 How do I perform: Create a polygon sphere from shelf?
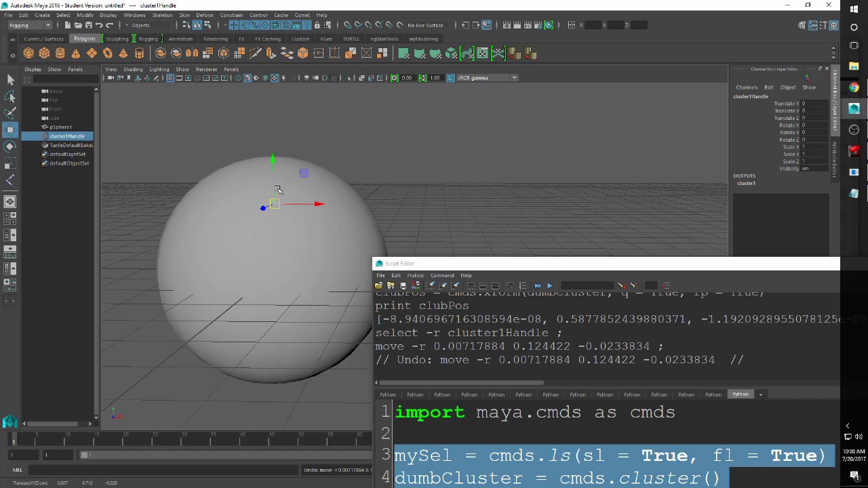28,54
